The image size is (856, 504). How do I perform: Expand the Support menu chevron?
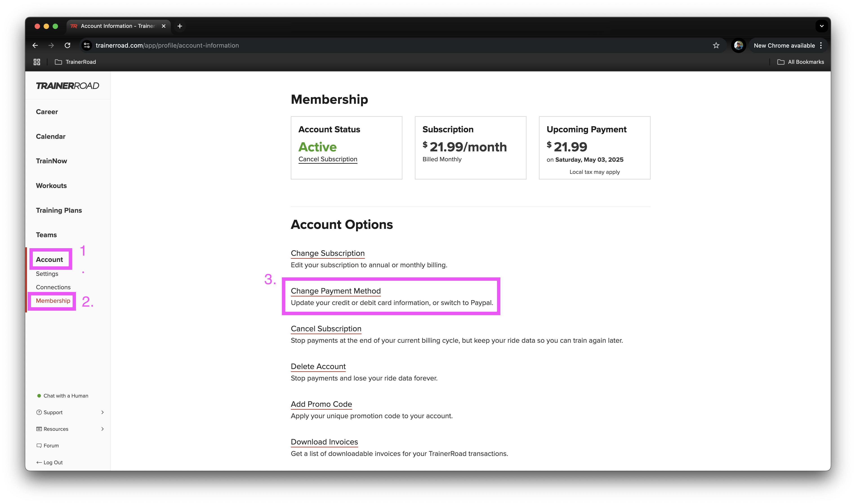pyautogui.click(x=102, y=412)
